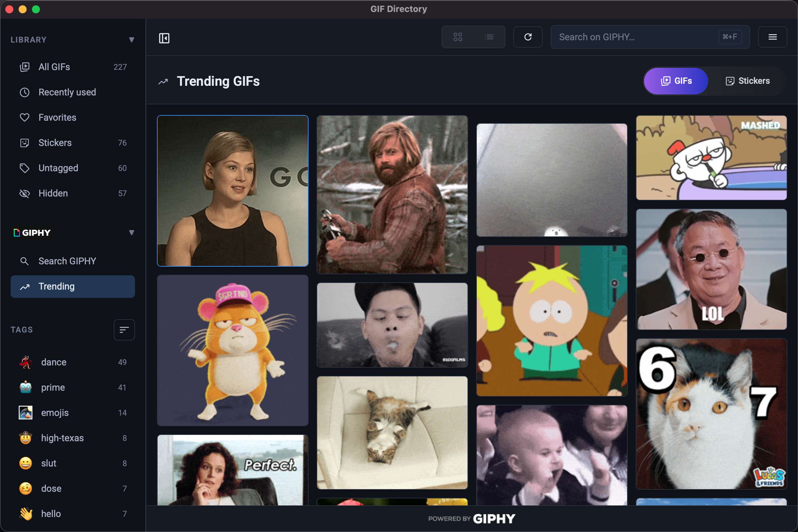Screen dimensions: 798x532
Task: Open Search GIPHY in sidebar
Action: (x=72, y=261)
